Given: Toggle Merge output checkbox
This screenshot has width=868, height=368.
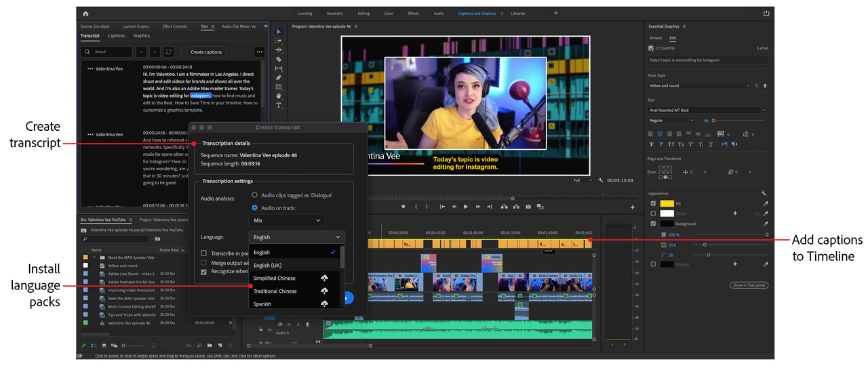Looking at the screenshot, I should click(x=204, y=262).
